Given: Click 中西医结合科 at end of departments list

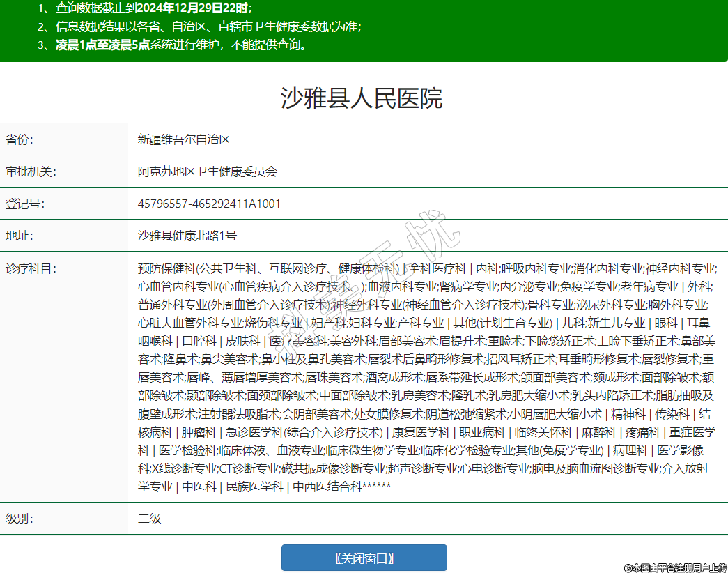Looking at the screenshot, I should (x=326, y=487).
